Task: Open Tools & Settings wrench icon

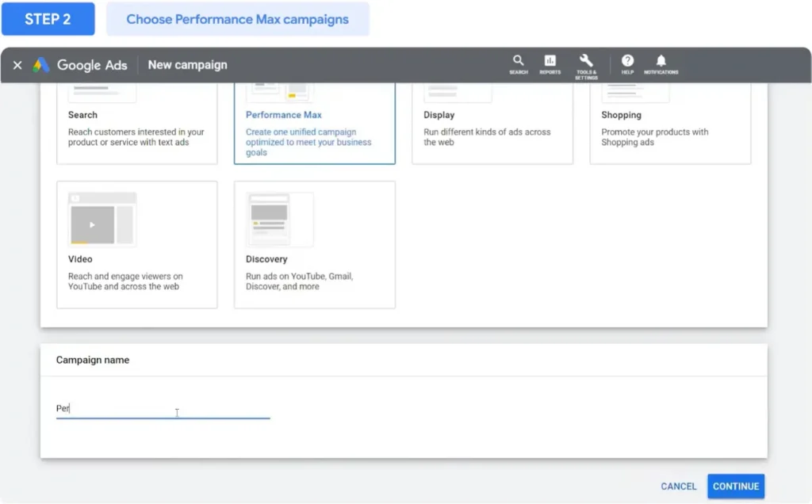Action: coord(586,63)
